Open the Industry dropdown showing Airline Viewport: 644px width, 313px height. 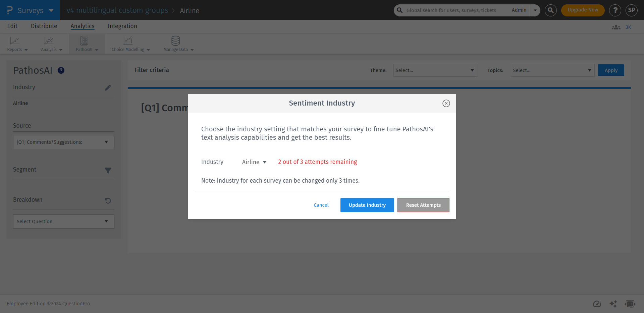pos(254,162)
